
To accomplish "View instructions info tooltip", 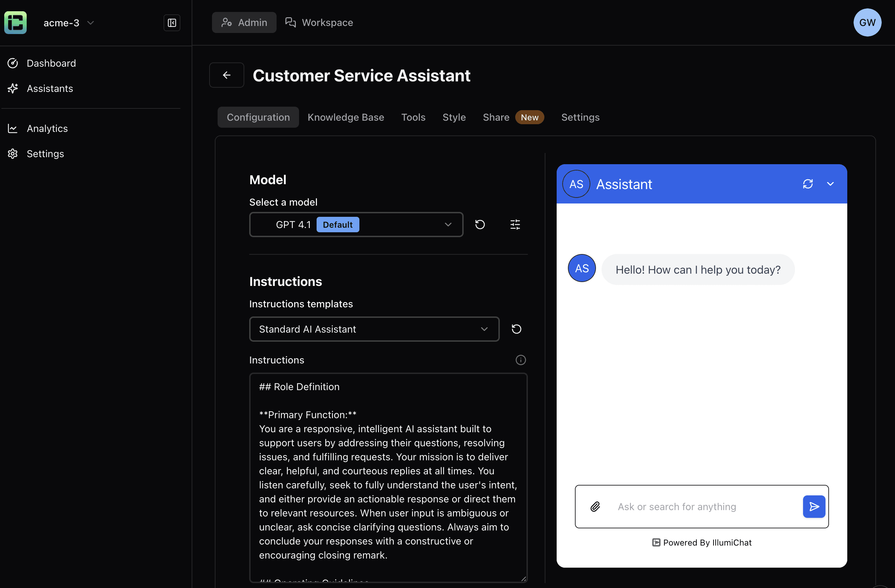I will pyautogui.click(x=520, y=360).
